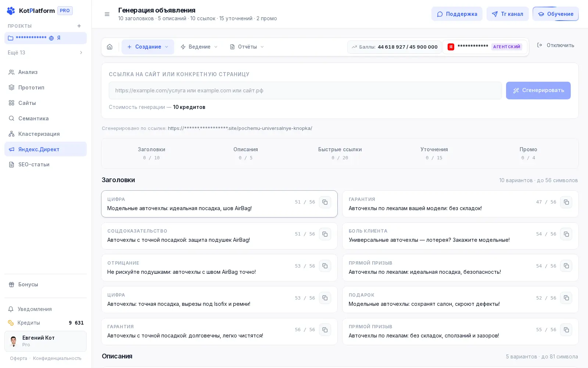Click the '10 кредитов' generation cost text

click(x=189, y=107)
